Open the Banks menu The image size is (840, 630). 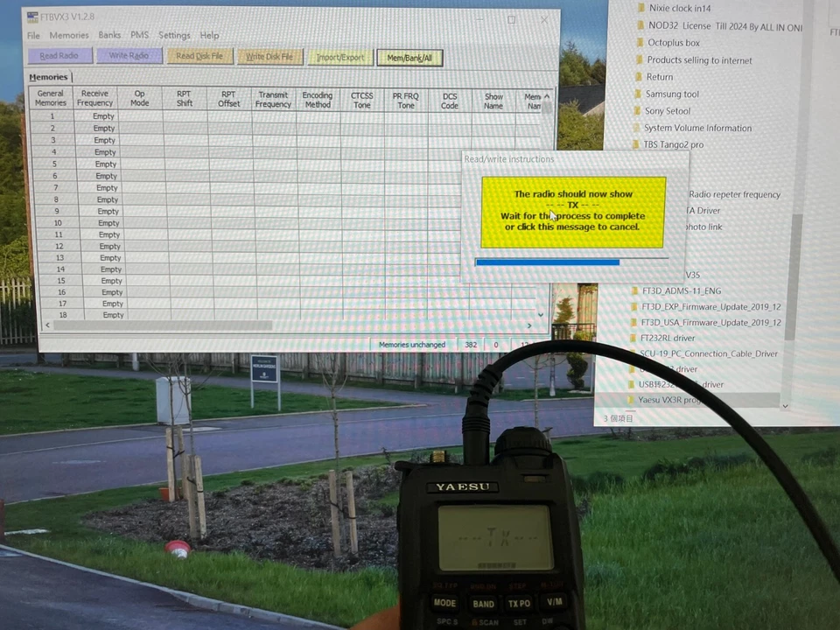pyautogui.click(x=109, y=35)
